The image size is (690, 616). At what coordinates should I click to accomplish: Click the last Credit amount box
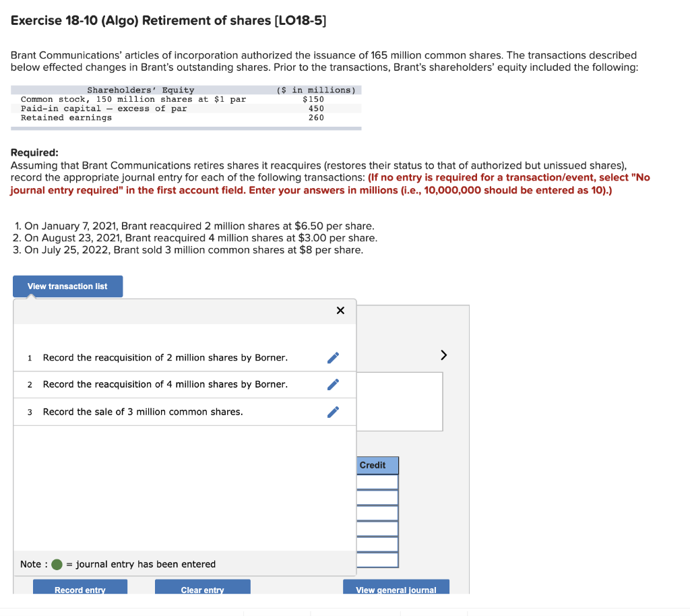click(x=377, y=561)
